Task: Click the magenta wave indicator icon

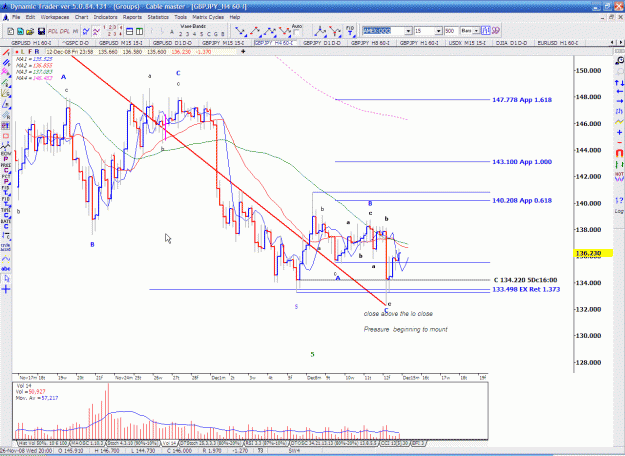Action: pos(96,31)
